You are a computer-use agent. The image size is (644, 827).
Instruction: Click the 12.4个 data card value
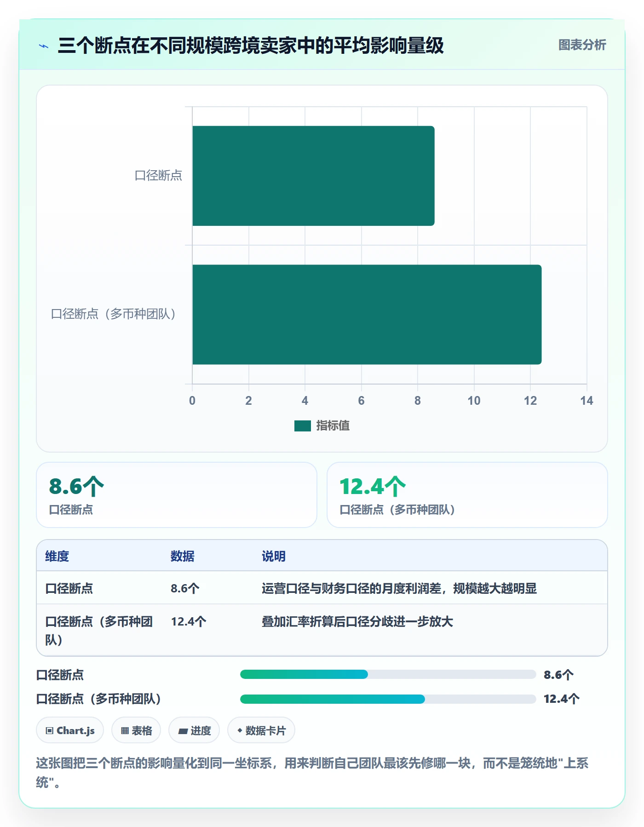pos(373,487)
